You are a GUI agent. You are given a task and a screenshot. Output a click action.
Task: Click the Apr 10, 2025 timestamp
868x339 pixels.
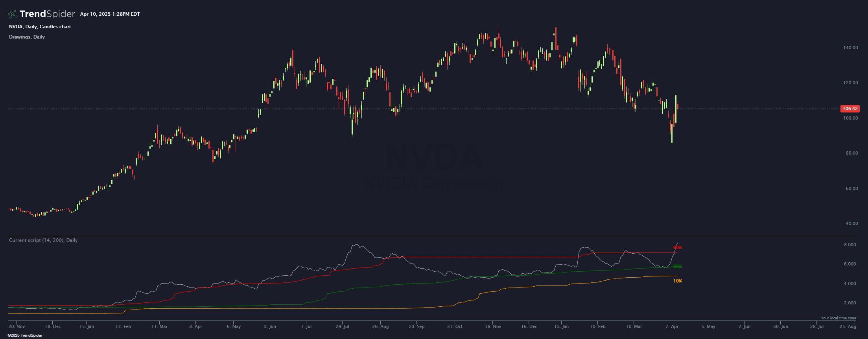click(x=110, y=14)
